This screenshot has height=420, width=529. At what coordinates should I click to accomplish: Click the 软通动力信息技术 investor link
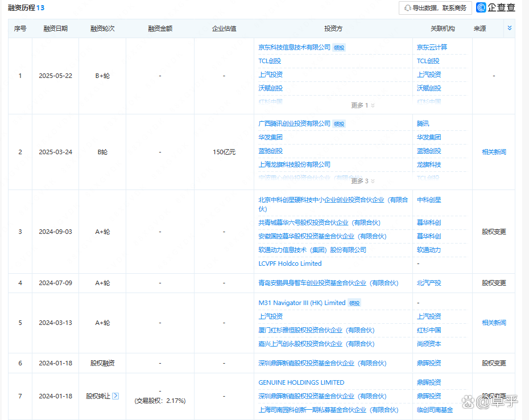point(312,250)
